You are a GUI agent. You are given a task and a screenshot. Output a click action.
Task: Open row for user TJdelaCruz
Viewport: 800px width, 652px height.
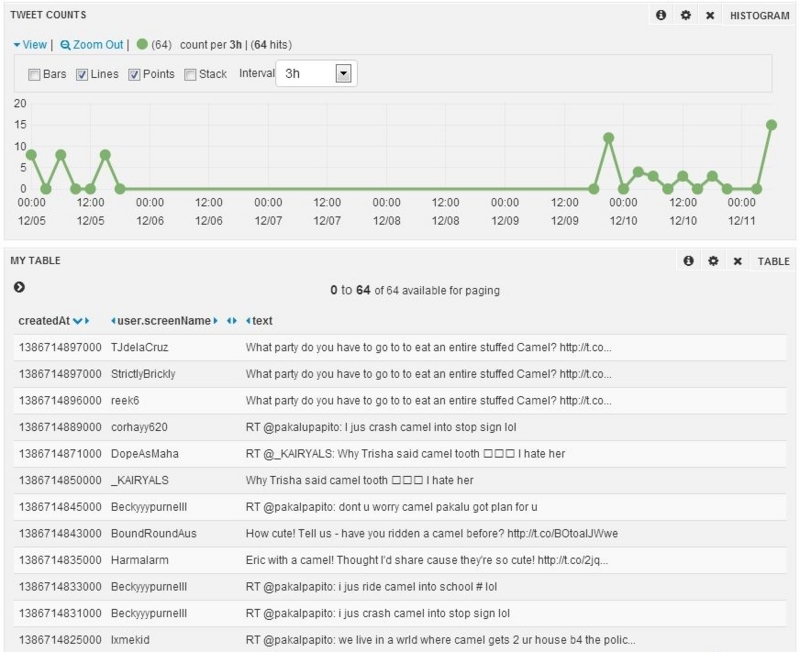pos(400,347)
